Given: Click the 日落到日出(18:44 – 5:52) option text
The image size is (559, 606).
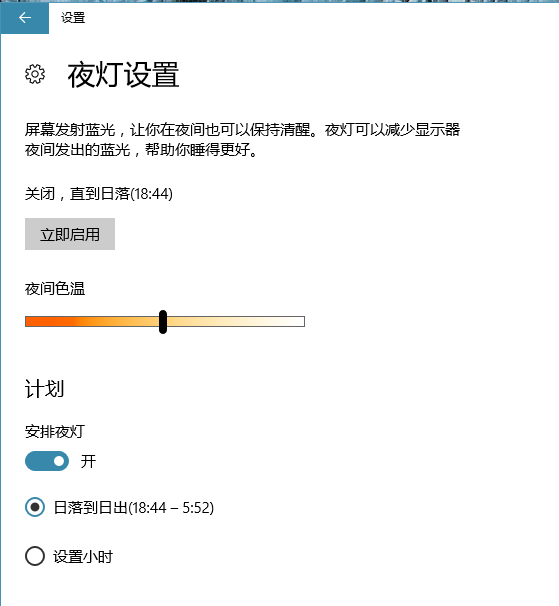Looking at the screenshot, I should coord(133,507).
